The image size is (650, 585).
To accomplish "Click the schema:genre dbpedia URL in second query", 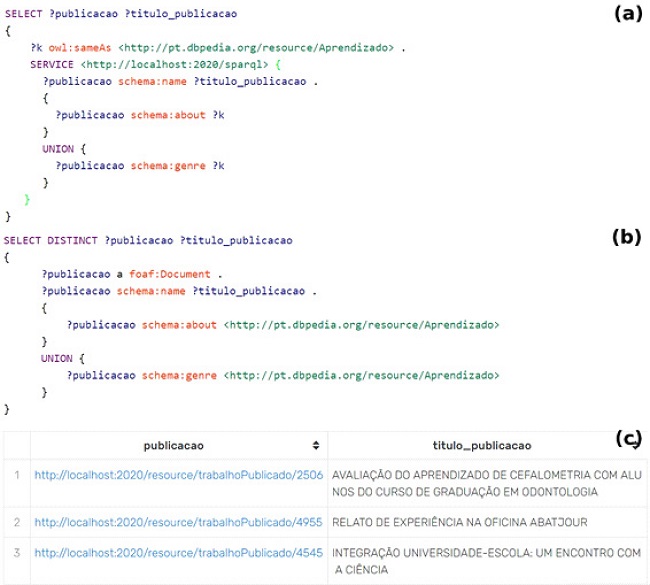I will (361, 375).
